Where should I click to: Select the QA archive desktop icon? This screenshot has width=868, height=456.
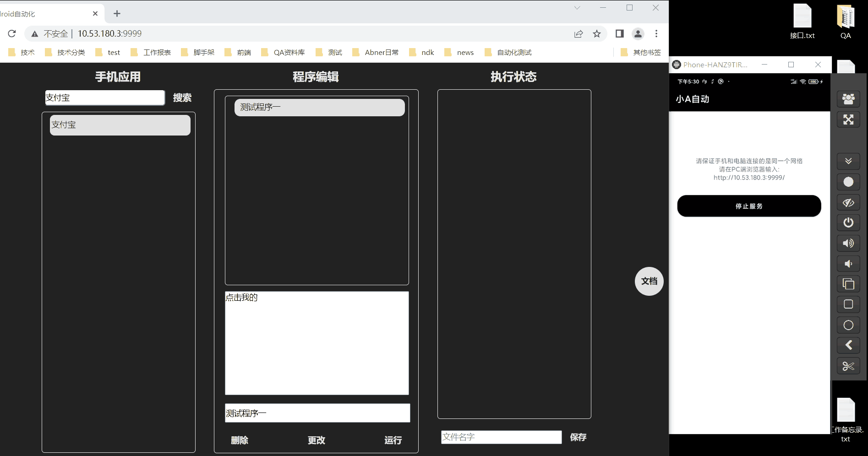[x=846, y=22]
